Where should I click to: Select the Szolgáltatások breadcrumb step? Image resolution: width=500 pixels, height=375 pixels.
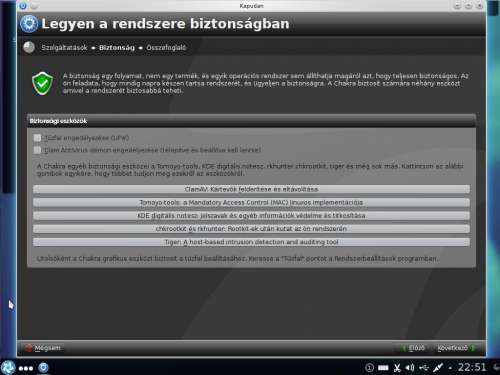tap(64, 48)
